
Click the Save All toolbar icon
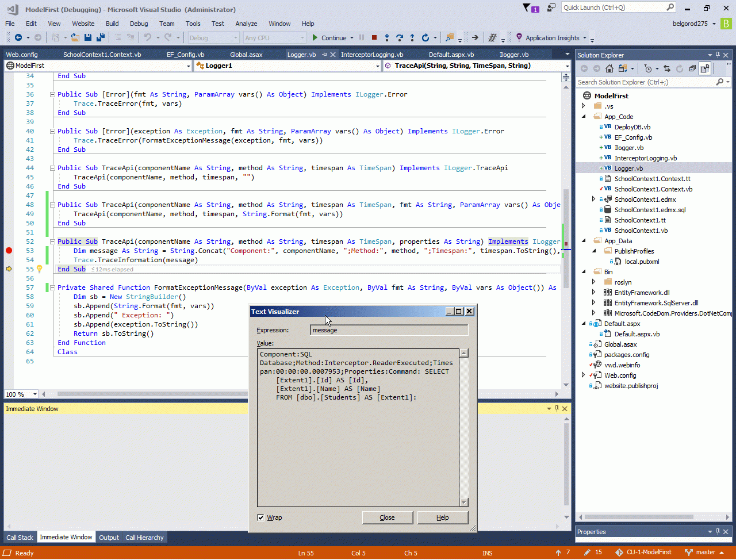click(x=101, y=38)
